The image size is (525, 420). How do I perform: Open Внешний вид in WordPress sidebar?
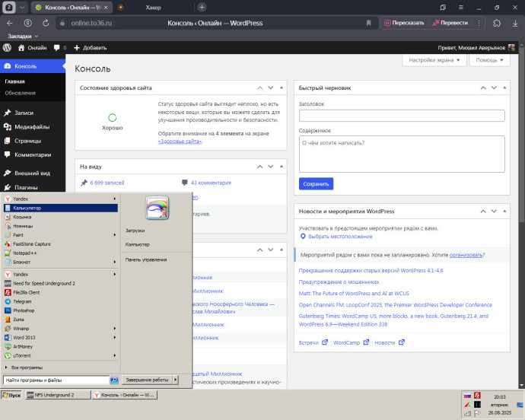[32, 173]
